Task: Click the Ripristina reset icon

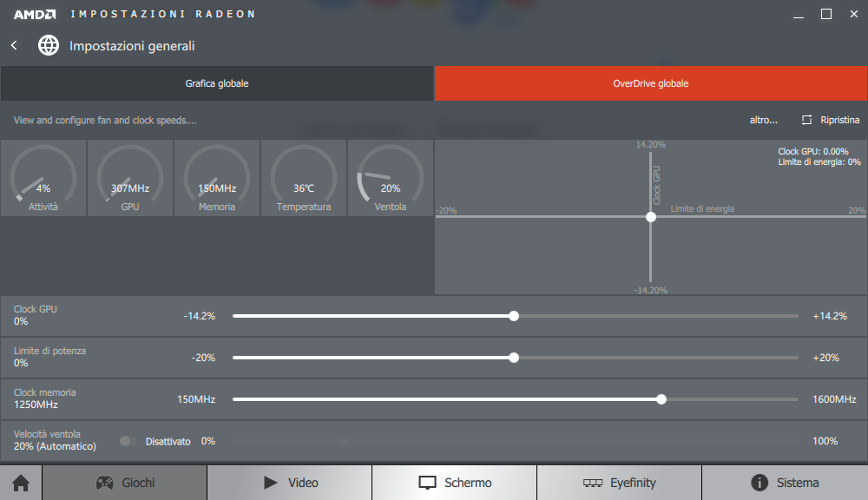Action: pyautogui.click(x=806, y=120)
